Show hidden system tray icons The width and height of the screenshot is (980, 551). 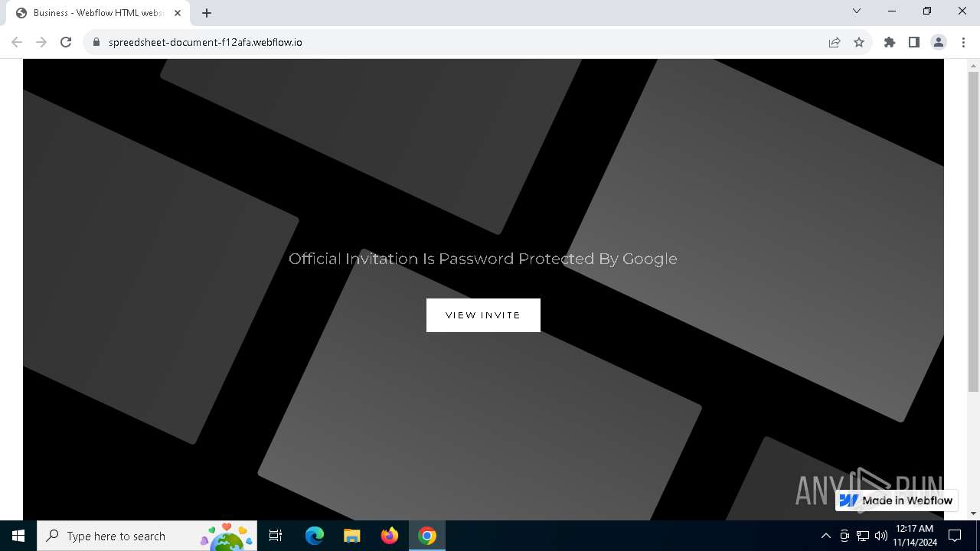(825, 536)
